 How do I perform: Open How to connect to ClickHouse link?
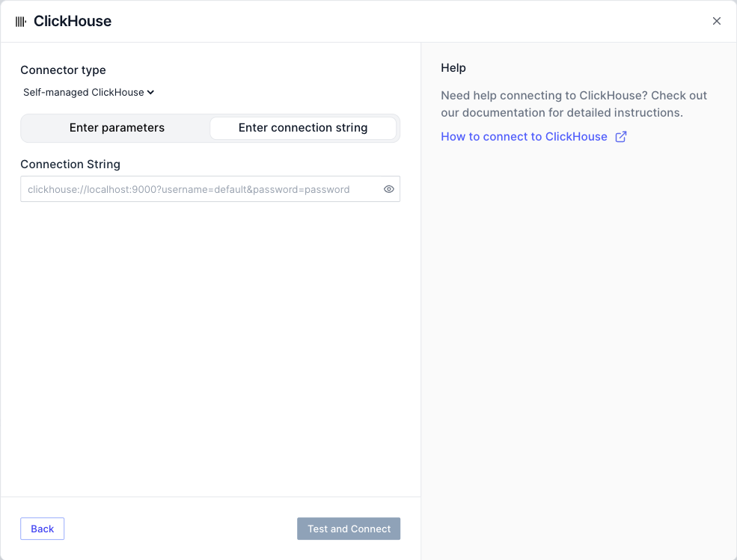point(524,137)
